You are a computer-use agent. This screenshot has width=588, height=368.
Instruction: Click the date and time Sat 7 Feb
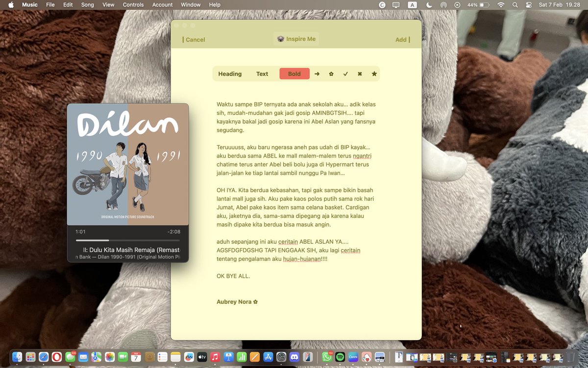click(559, 5)
